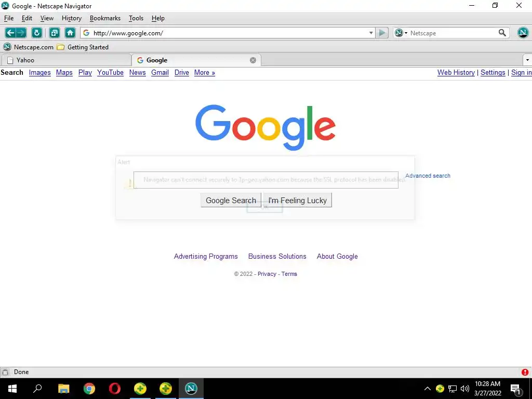The width and height of the screenshot is (532, 399).
Task: Open Windows taskbar search
Action: click(x=37, y=389)
